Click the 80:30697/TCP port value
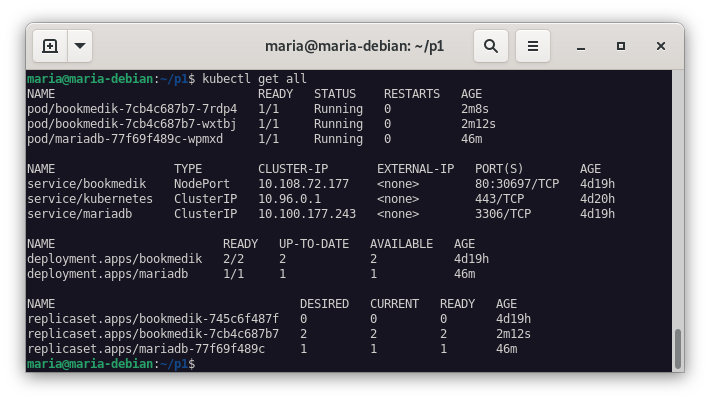Viewport: 710px width, 401px height. tap(515, 184)
